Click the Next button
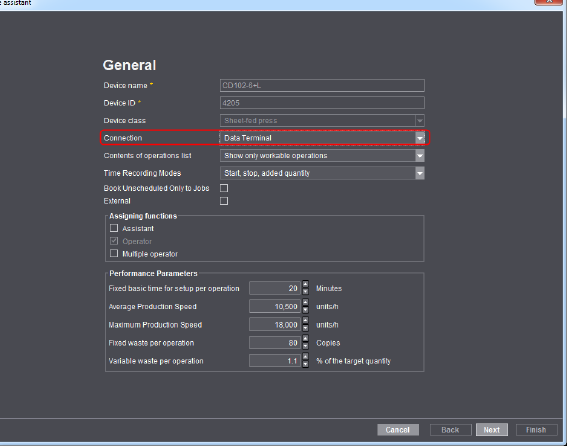Viewport: 569px width, 448px height. [492, 430]
